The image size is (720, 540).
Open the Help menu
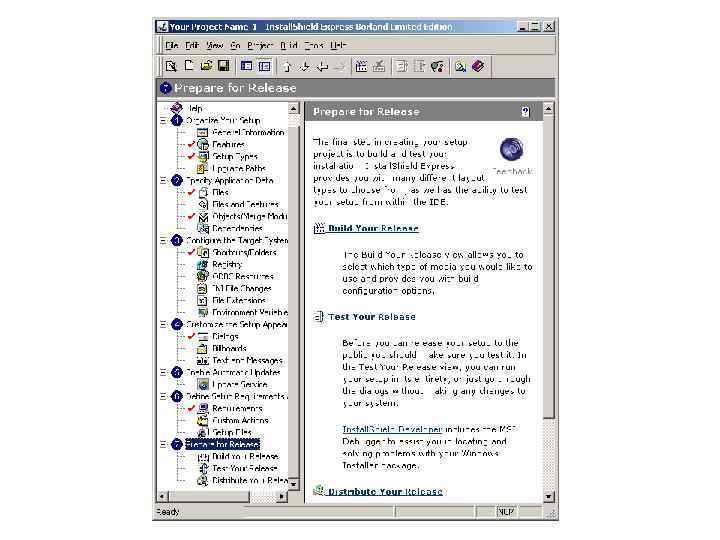[x=338, y=45]
